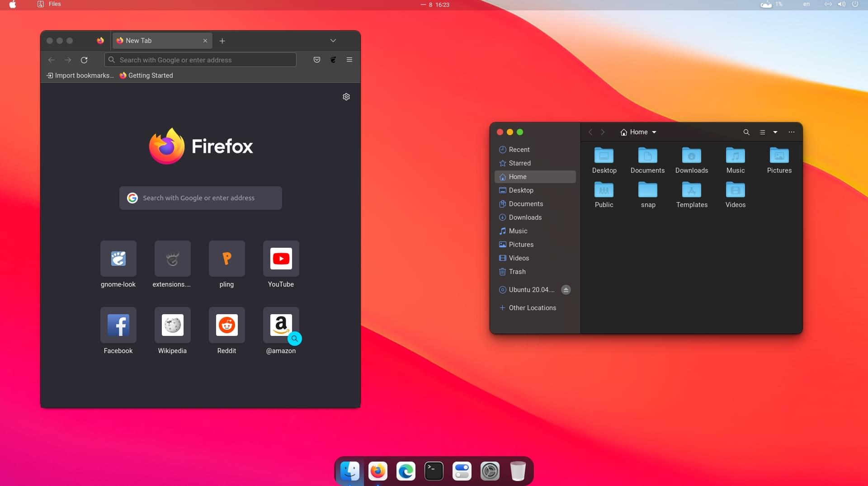Click the Firefox View pinned icon
The height and width of the screenshot is (486, 868).
[x=100, y=41]
